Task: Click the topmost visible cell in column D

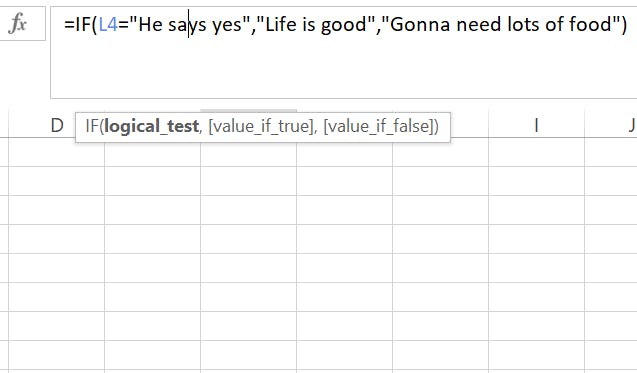Action: (x=56, y=152)
